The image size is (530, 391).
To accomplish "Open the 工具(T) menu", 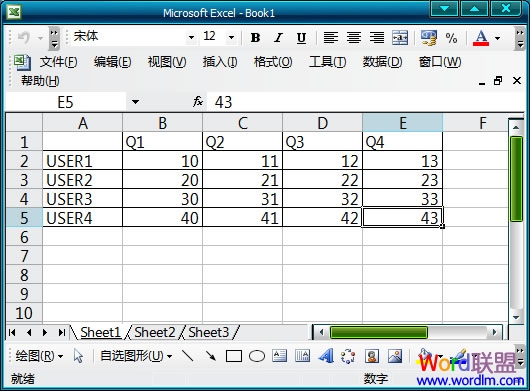I will coord(327,62).
